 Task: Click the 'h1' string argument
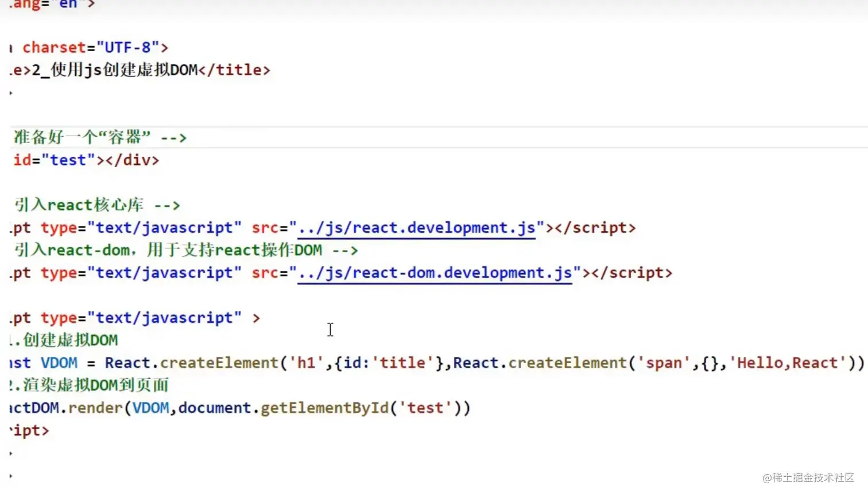(x=306, y=363)
